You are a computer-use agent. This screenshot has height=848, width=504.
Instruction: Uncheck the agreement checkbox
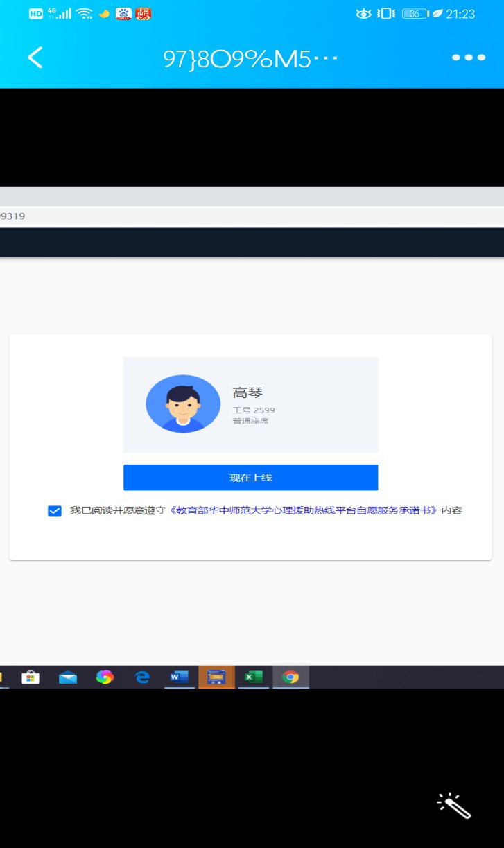[55, 511]
